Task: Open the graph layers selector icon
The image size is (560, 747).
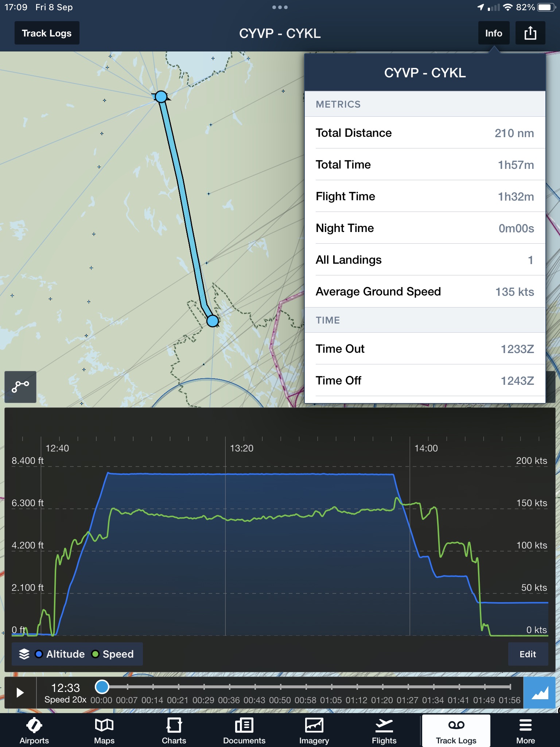Action: tap(24, 654)
